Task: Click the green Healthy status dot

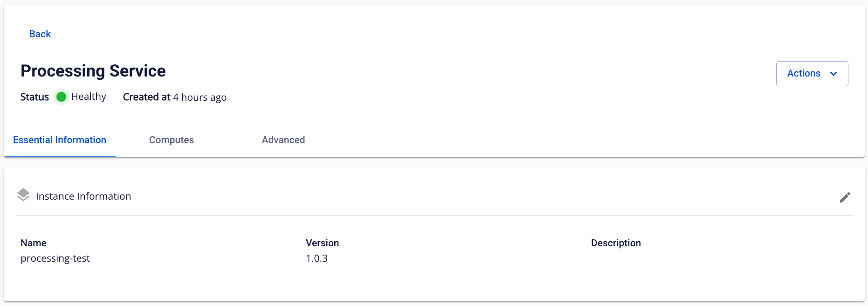Action: click(x=61, y=97)
